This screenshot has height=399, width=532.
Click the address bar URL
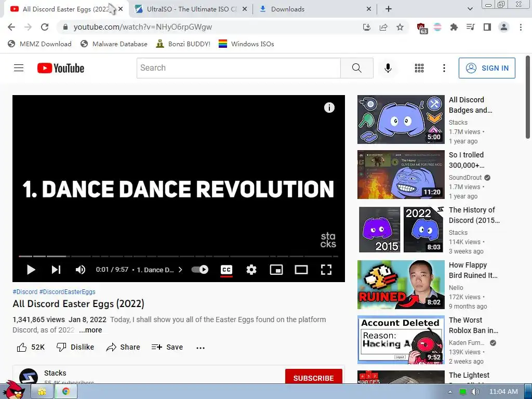(142, 27)
